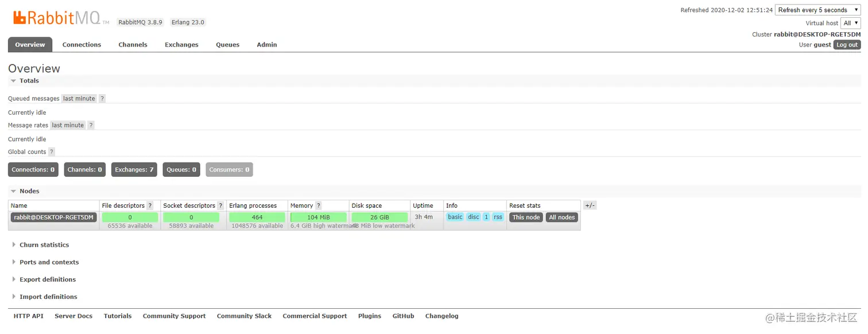This screenshot has height=334, width=868.
Task: Open Tutorials footer link
Action: click(x=118, y=316)
